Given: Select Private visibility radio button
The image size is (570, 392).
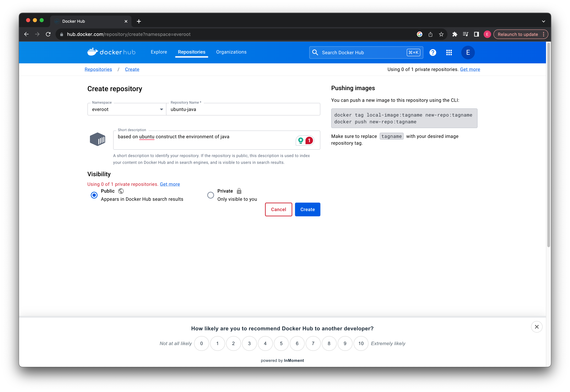Looking at the screenshot, I should [x=210, y=195].
